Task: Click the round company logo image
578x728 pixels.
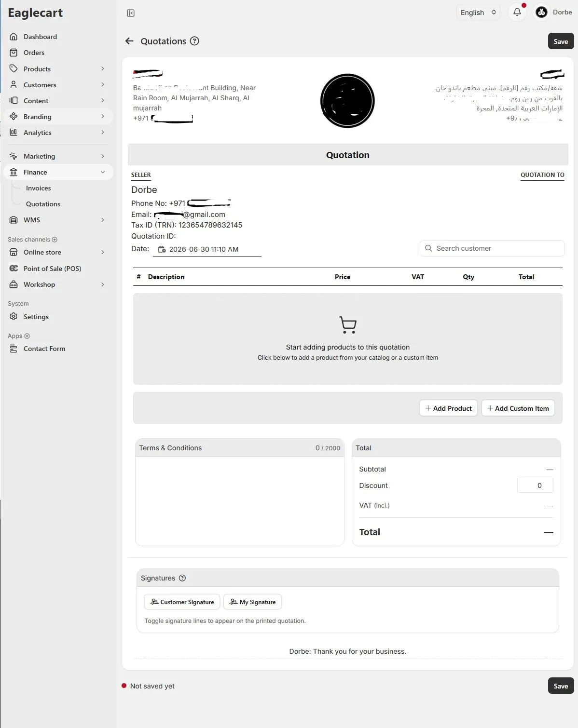Action: (x=347, y=101)
